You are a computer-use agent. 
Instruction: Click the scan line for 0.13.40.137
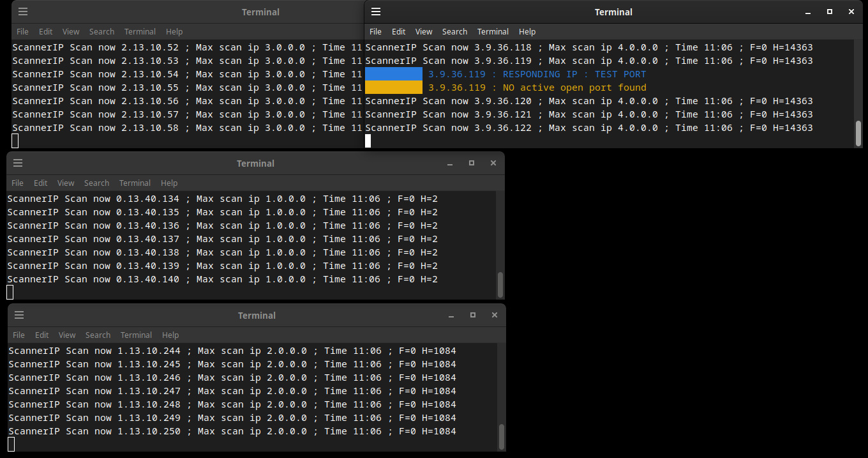[223, 239]
